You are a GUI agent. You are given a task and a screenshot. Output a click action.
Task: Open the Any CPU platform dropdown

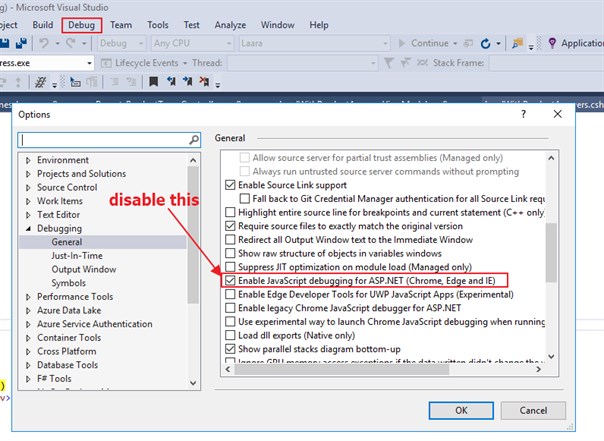pos(192,43)
